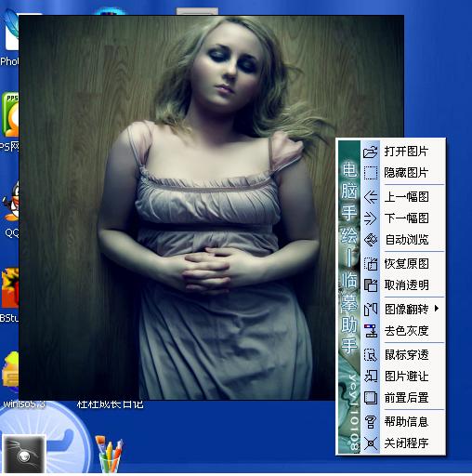Open the paint brushes cup desktop icon

pos(110,454)
